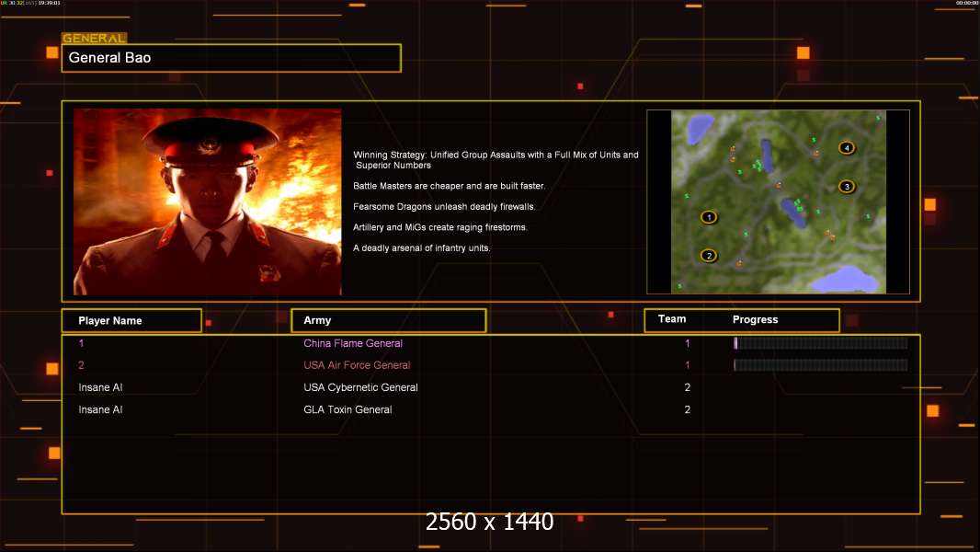Image resolution: width=980 pixels, height=552 pixels.
Task: Click the Insane AI in the USA Cybernetic General row
Action: pyautogui.click(x=100, y=387)
